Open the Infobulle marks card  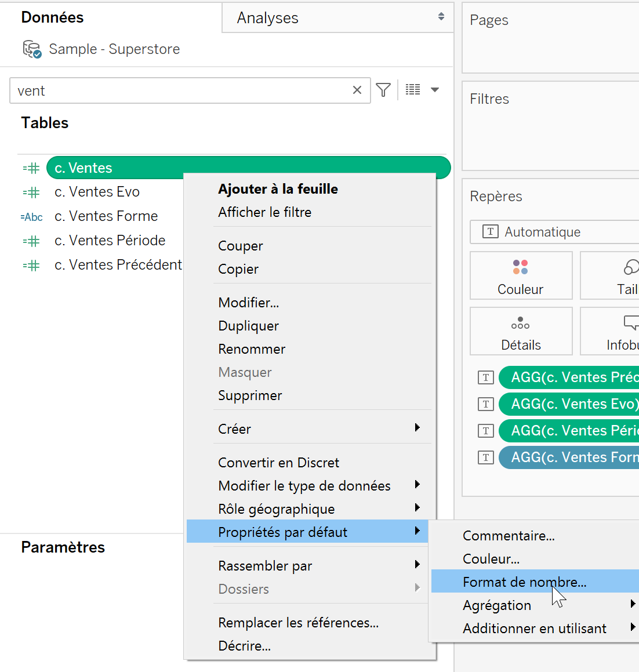(610, 331)
